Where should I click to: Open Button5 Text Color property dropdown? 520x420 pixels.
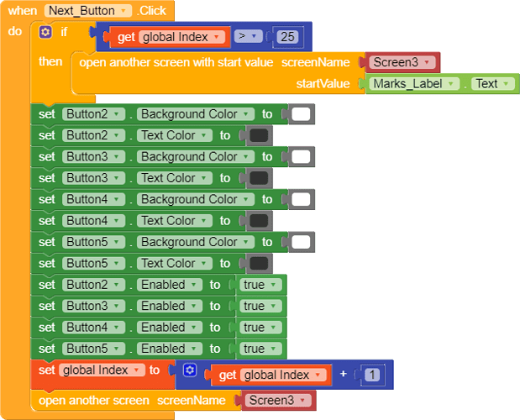175,263
